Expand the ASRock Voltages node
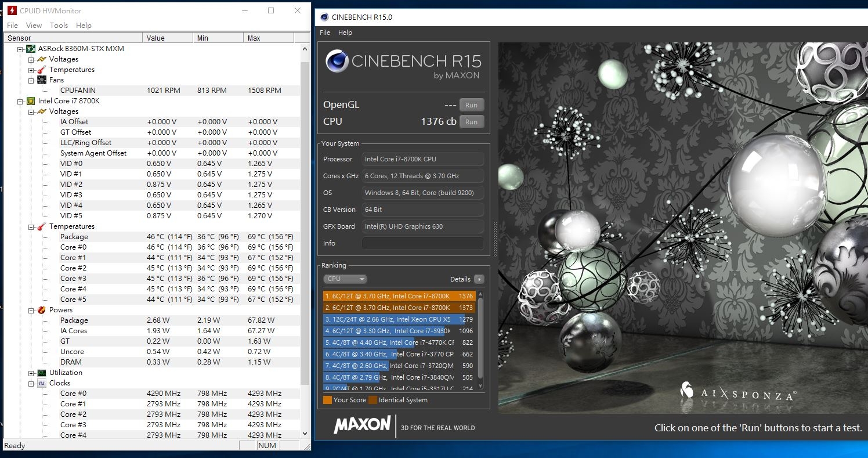 click(31, 59)
